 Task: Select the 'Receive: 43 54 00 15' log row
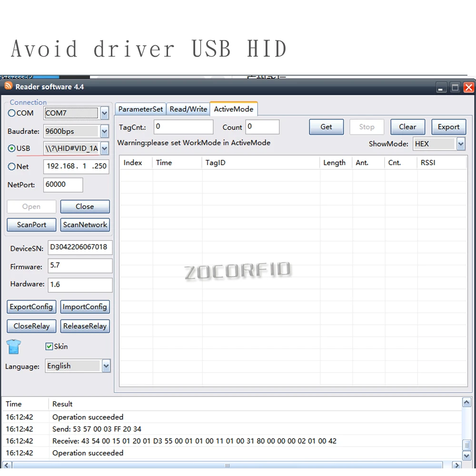[x=232, y=441]
